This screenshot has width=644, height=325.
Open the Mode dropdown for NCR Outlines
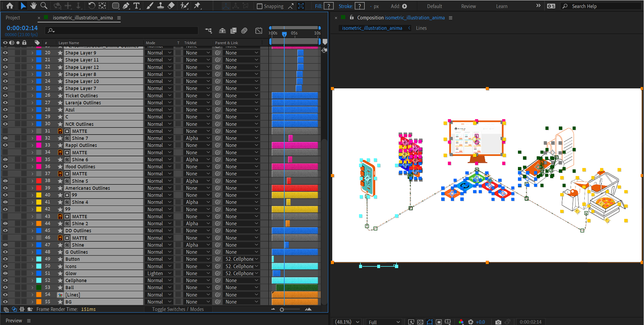159,124
